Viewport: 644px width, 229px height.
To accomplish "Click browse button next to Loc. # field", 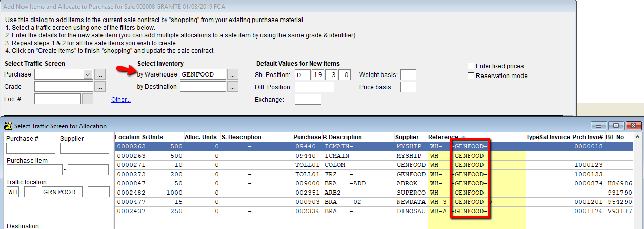I will [x=88, y=99].
